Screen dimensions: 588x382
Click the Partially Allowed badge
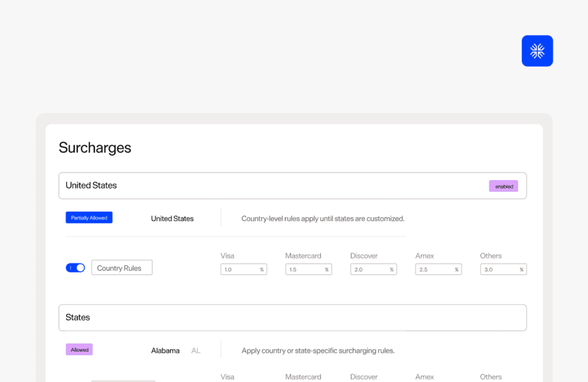click(89, 217)
